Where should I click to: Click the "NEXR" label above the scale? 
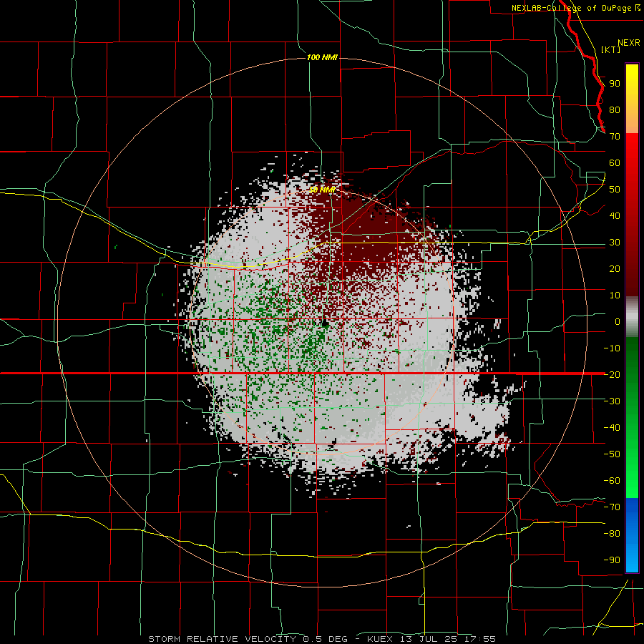[629, 43]
